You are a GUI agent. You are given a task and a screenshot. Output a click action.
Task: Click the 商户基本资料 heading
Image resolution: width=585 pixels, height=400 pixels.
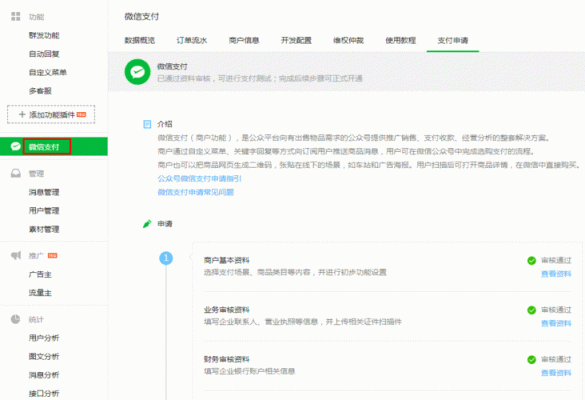pyautogui.click(x=226, y=260)
